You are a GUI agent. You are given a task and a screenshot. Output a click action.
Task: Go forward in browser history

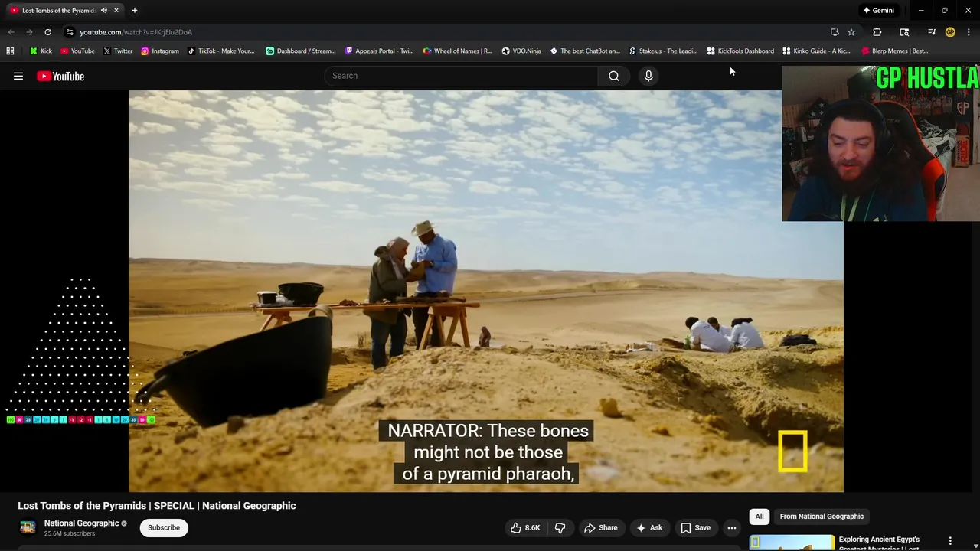point(29,32)
